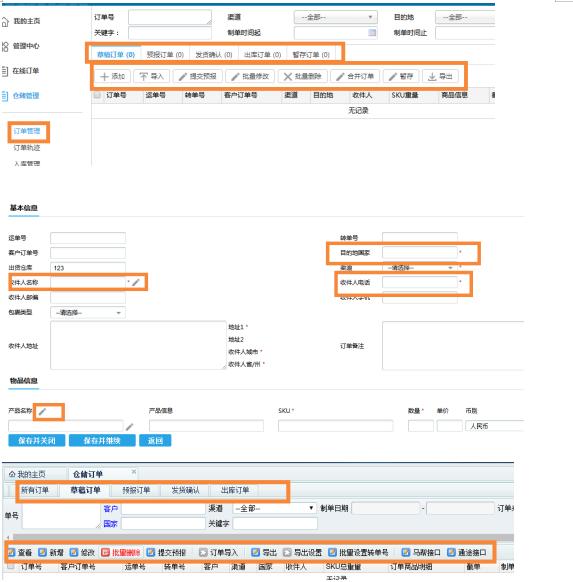This screenshot has width=573, height=582.
Task: Switch to 预报订单 (0) tab
Action: click(165, 55)
